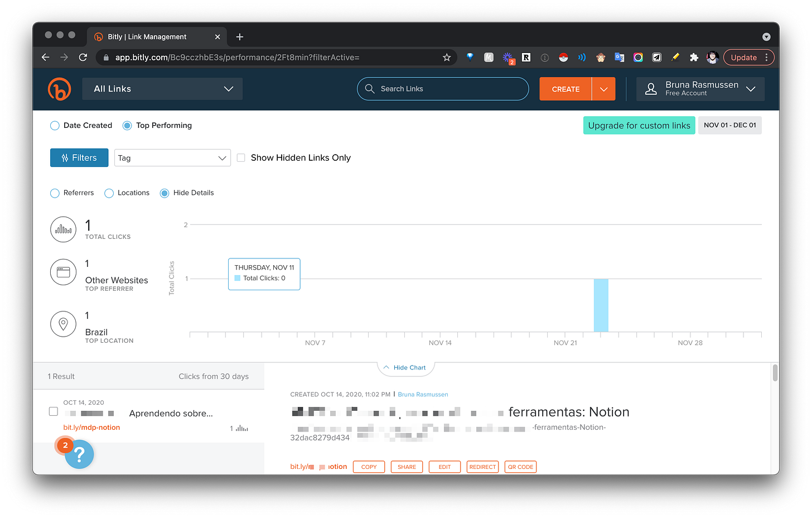Screen dimensions: 812x518
Task: Click the Search Links input field
Action: click(443, 89)
